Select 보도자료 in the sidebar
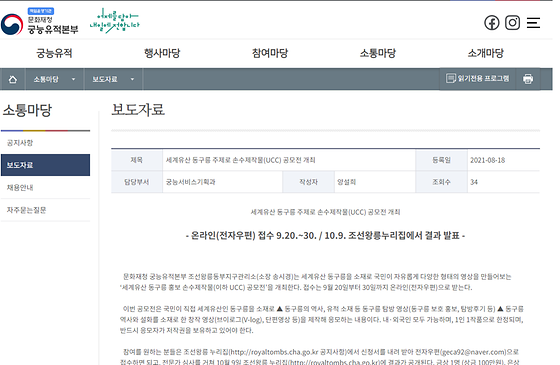Screen dimensions: 560x365 coord(45,165)
